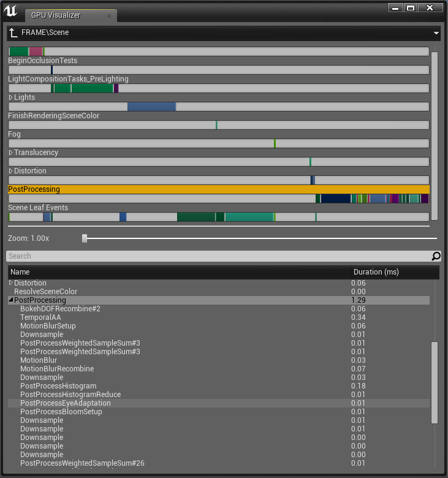This screenshot has height=478, width=448.
Task: Select the GPU Visualizer tab
Action: pyautogui.click(x=70, y=15)
